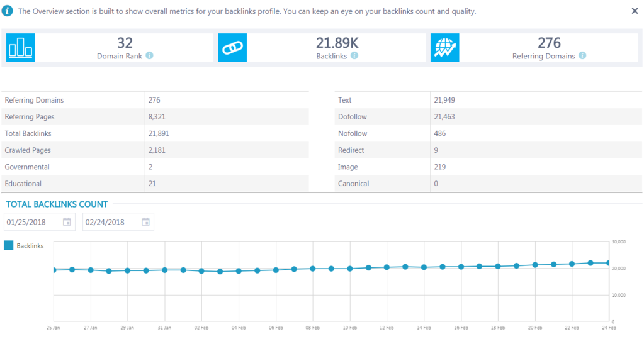
Task: Click the Backlinks legend label
Action: [x=30, y=246]
